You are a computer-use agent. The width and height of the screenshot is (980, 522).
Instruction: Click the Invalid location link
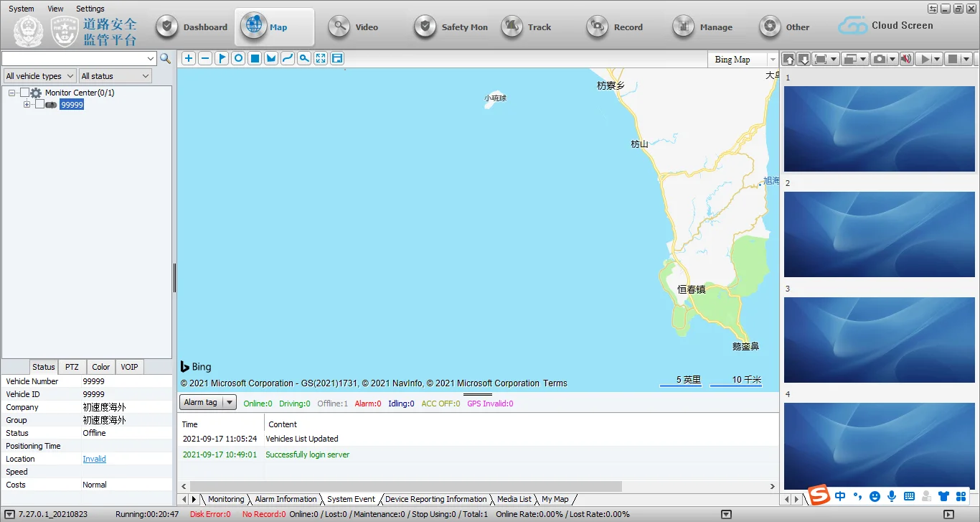click(94, 460)
